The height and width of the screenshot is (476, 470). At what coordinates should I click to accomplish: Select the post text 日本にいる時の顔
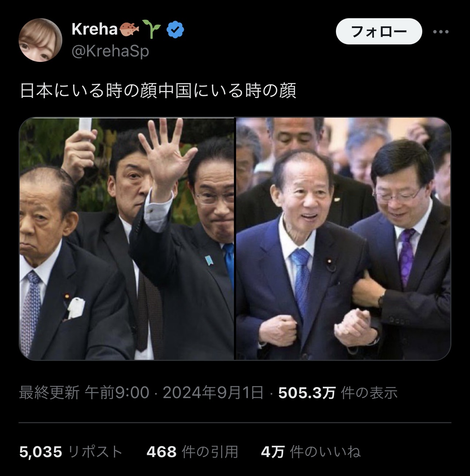[x=89, y=91]
